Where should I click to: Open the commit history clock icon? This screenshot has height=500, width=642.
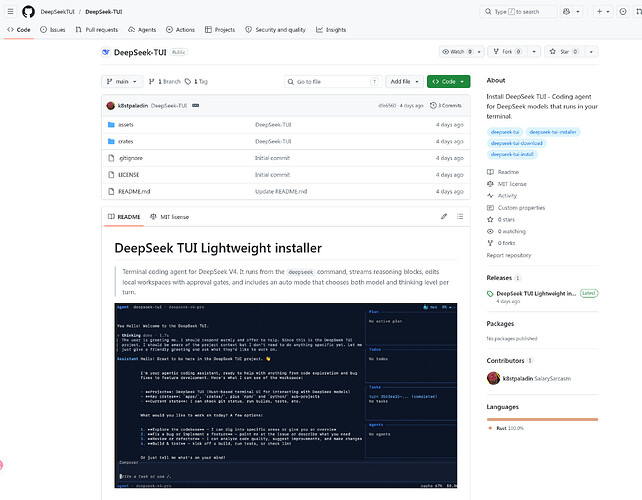433,105
